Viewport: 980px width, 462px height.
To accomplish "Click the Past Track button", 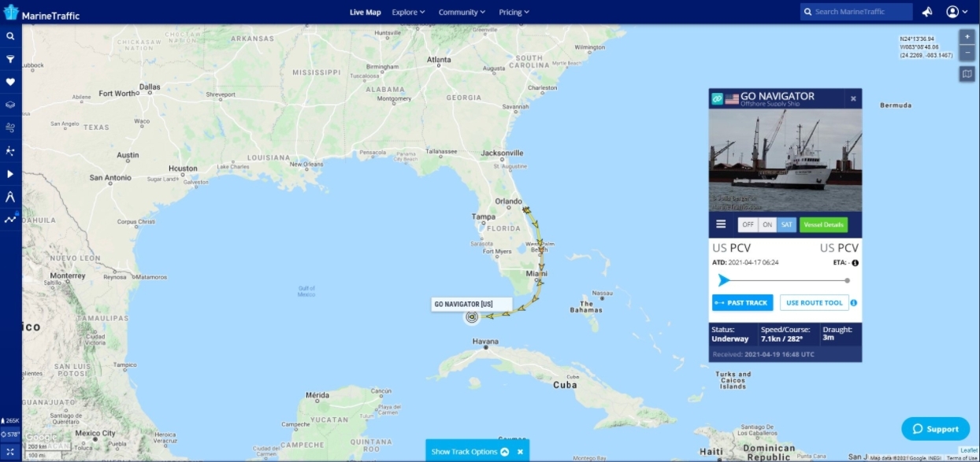I will (741, 302).
